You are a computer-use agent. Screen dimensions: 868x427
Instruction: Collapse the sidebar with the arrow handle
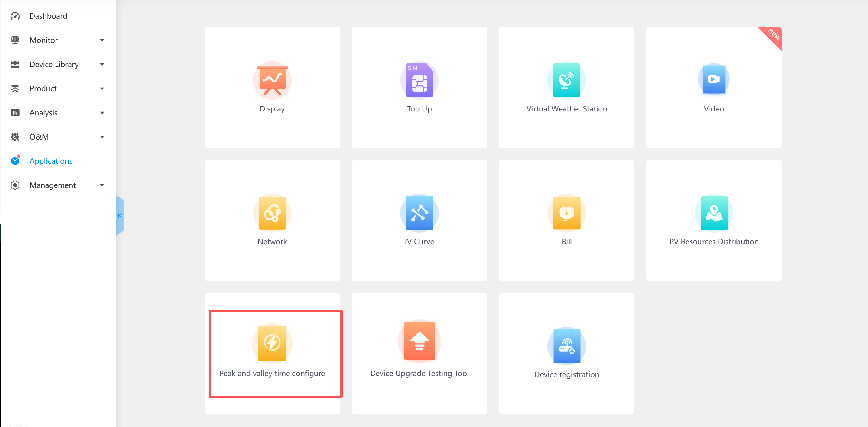(120, 215)
